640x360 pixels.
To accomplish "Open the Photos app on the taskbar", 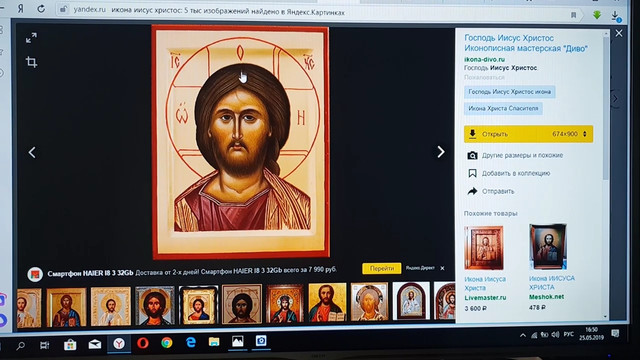I will [238, 341].
